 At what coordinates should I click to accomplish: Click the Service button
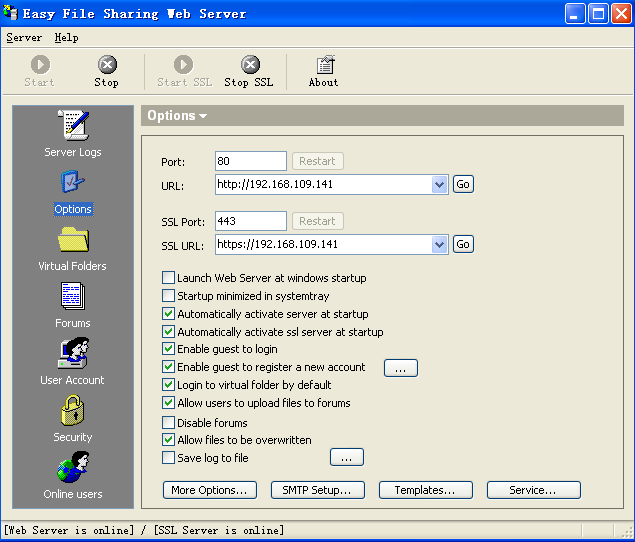534,490
